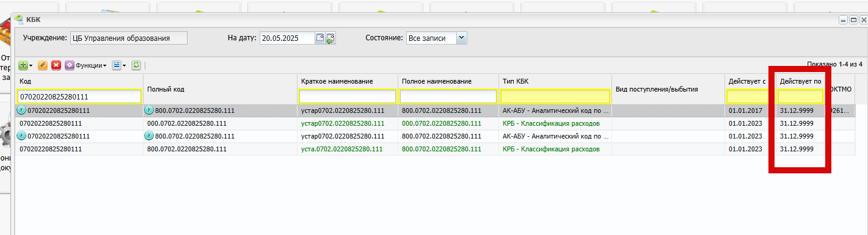Screen dimensions: 868x235
Task: Click the blue list view icon
Action: [116, 65]
